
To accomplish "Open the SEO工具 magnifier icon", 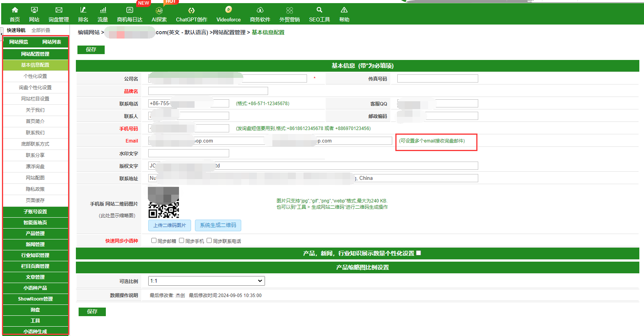I will (x=319, y=10).
